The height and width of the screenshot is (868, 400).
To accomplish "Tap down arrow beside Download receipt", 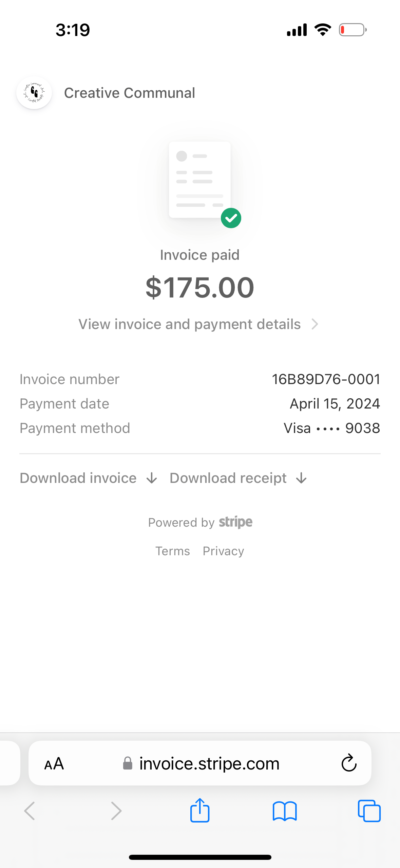I will [x=301, y=478].
